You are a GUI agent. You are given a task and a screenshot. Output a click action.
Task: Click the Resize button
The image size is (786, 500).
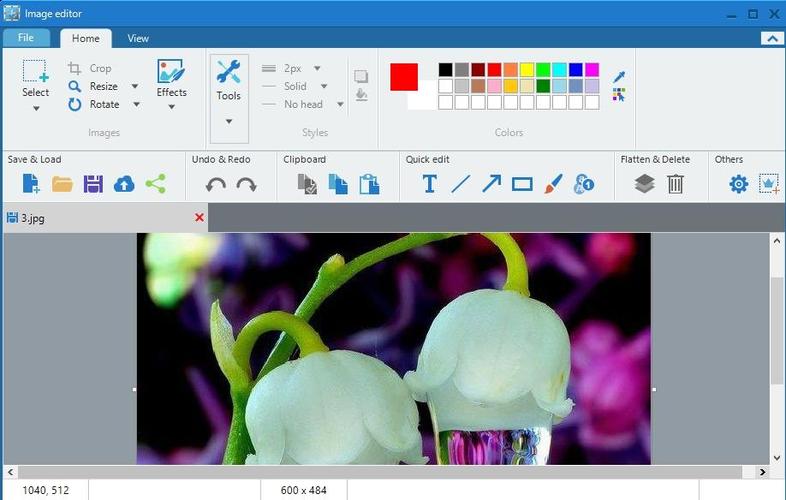94,86
